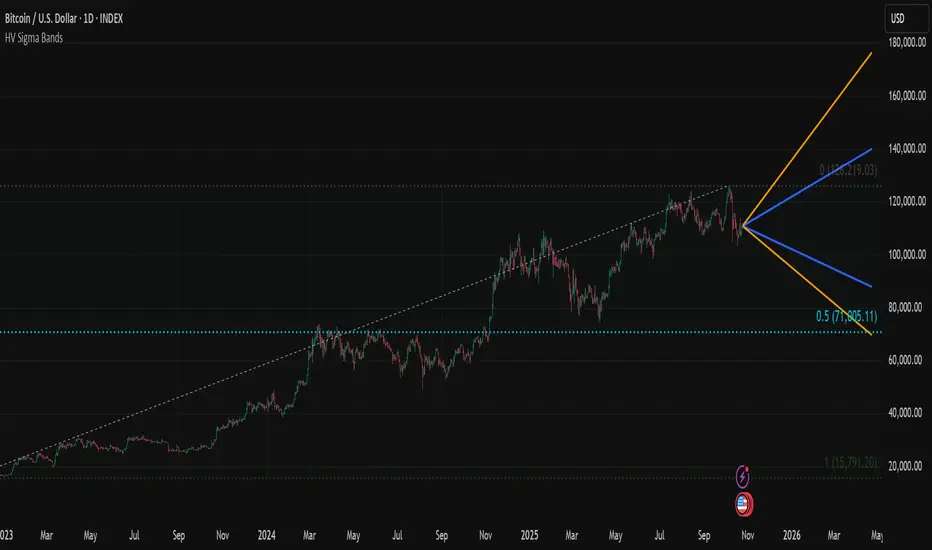Screen dimensions: 932x550
Task: Click the 180,000.00 price axis label
Action: pos(907,43)
